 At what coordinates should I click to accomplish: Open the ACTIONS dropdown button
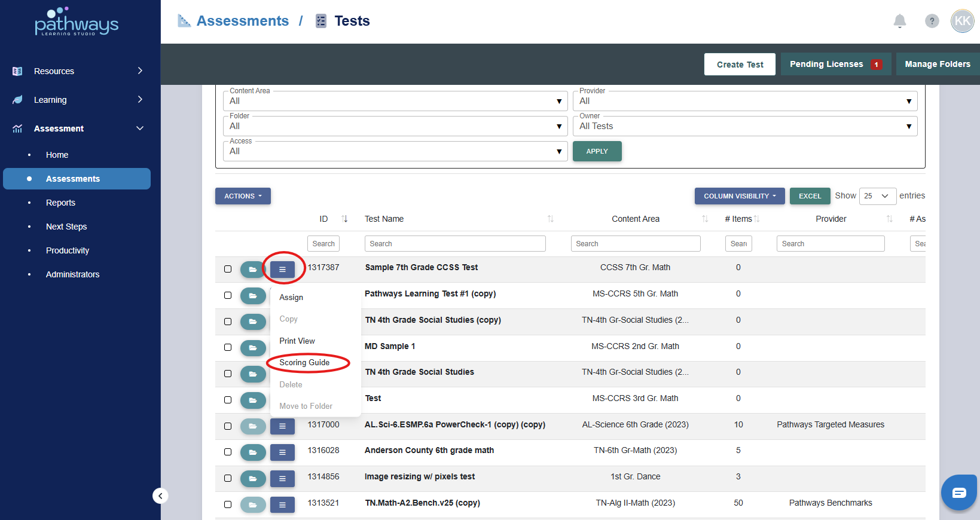pos(243,196)
